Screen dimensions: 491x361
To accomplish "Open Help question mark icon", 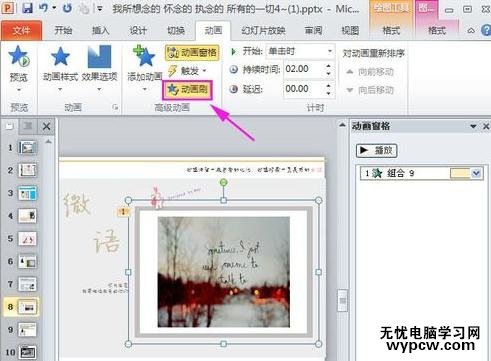I will point(486,31).
